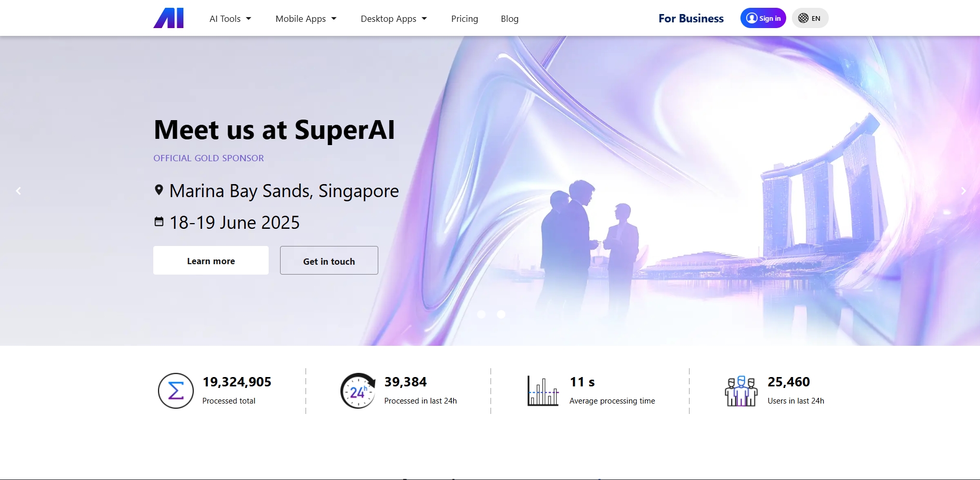Click the 25,460 users value
The height and width of the screenshot is (480, 980).
pos(789,382)
